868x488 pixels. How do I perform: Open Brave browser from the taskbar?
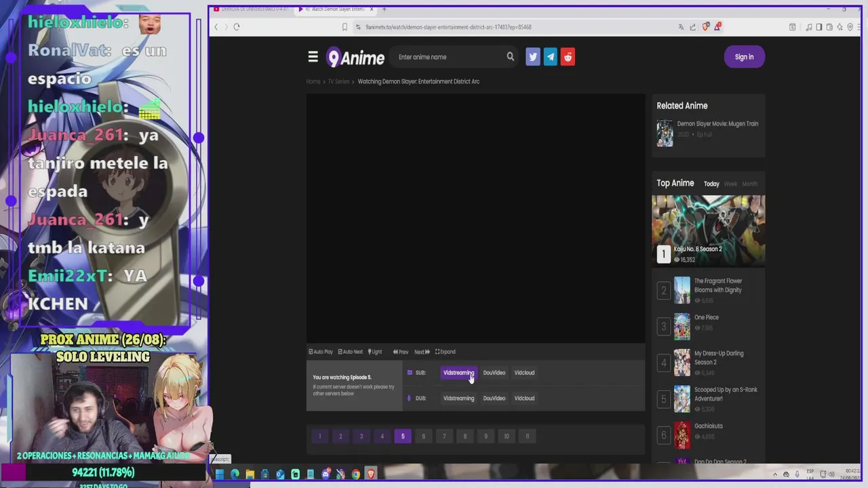tap(371, 474)
